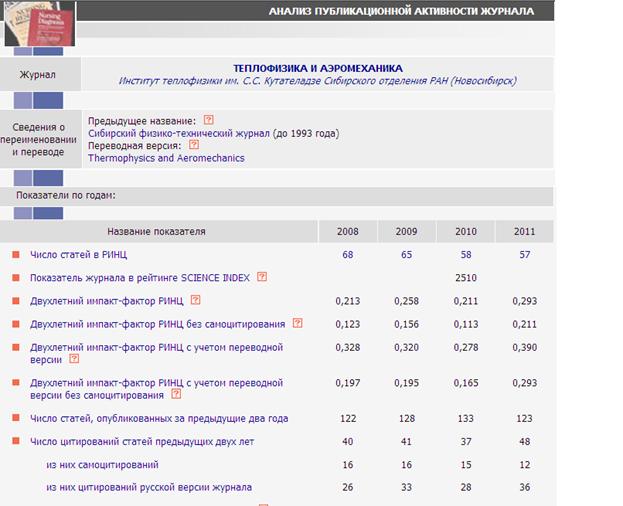Click Russian-version citations value 33
Image resolution: width=623 pixels, height=506 pixels.
pyautogui.click(x=406, y=487)
